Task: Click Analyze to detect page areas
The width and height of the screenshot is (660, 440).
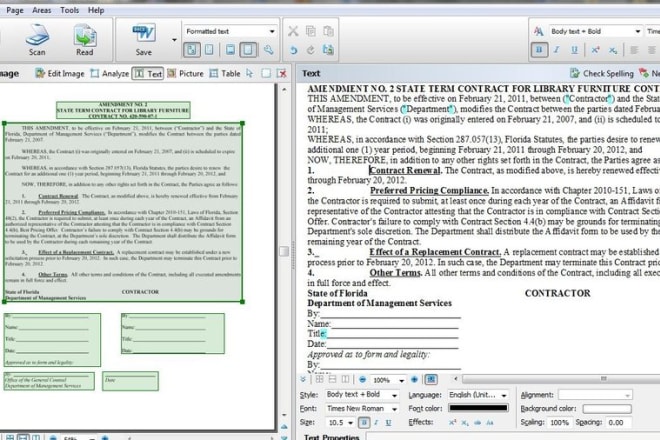Action: [x=110, y=74]
